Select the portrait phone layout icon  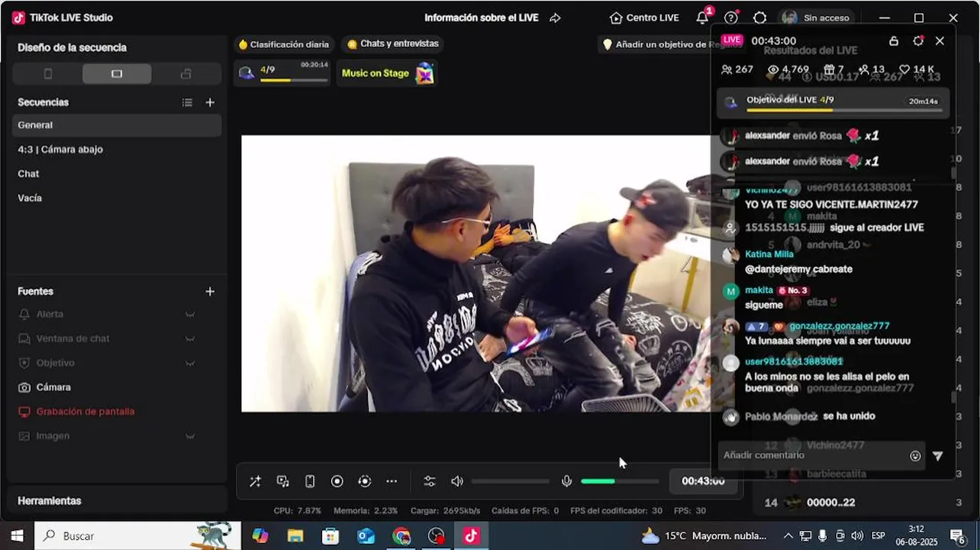(47, 74)
